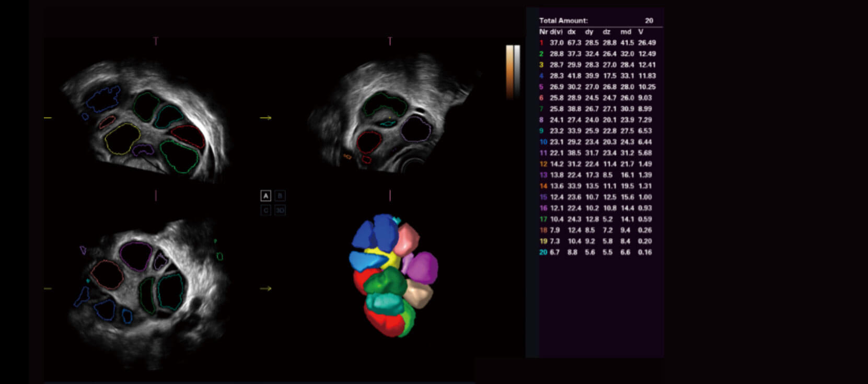Select the 3D view button
The width and height of the screenshot is (868, 384).
[x=280, y=210]
